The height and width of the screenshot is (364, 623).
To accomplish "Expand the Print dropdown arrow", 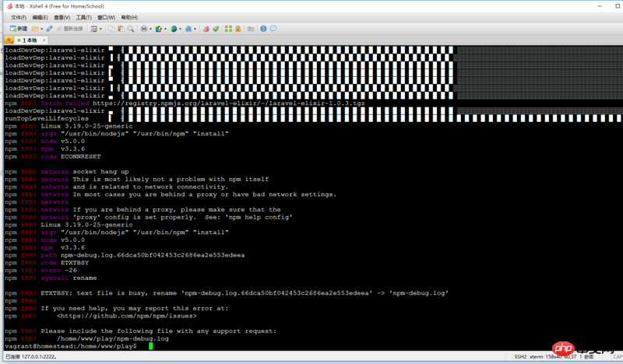I will (150, 29).
